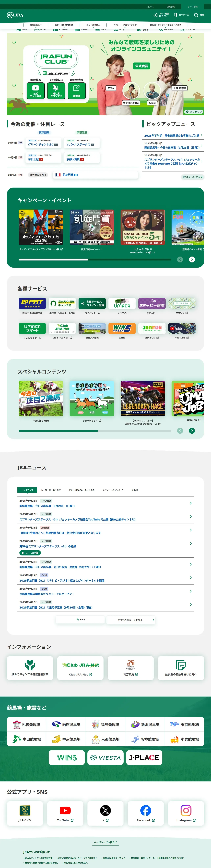Click ページトップへ戻る link
211x868 pixels.
point(105,842)
